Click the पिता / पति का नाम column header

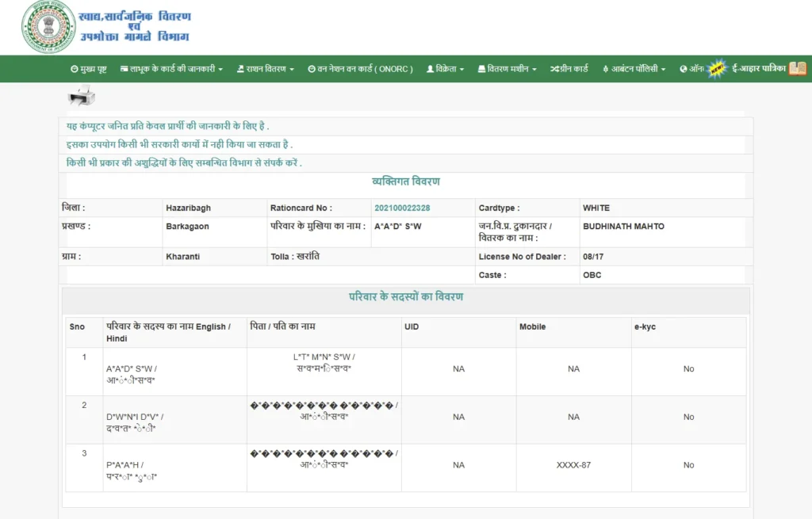coord(282,326)
